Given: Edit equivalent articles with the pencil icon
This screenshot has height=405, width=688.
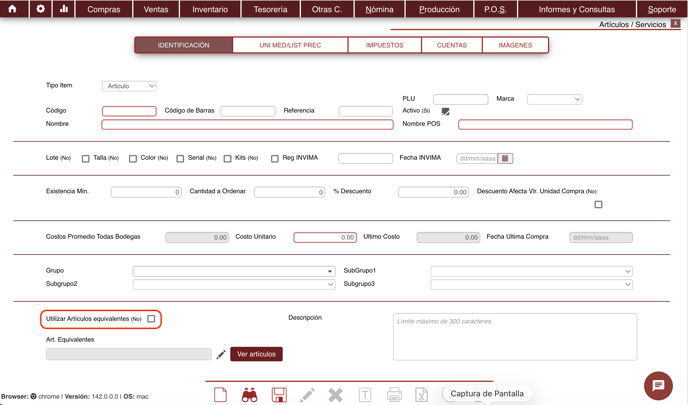Looking at the screenshot, I should click(221, 354).
